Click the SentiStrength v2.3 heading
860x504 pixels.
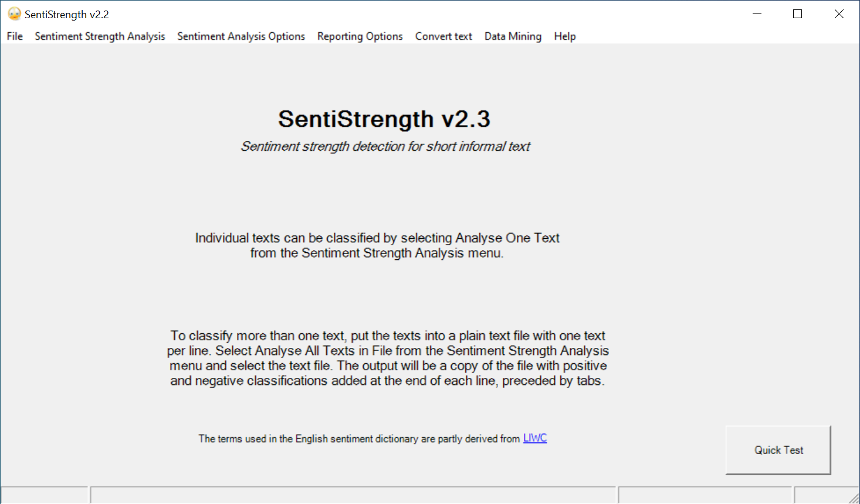pos(384,119)
